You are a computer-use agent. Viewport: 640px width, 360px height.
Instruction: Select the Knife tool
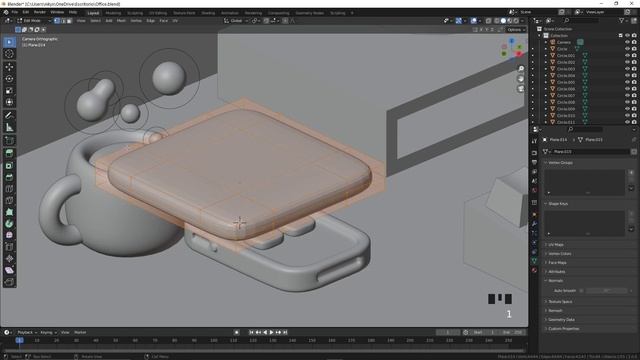tap(9, 200)
